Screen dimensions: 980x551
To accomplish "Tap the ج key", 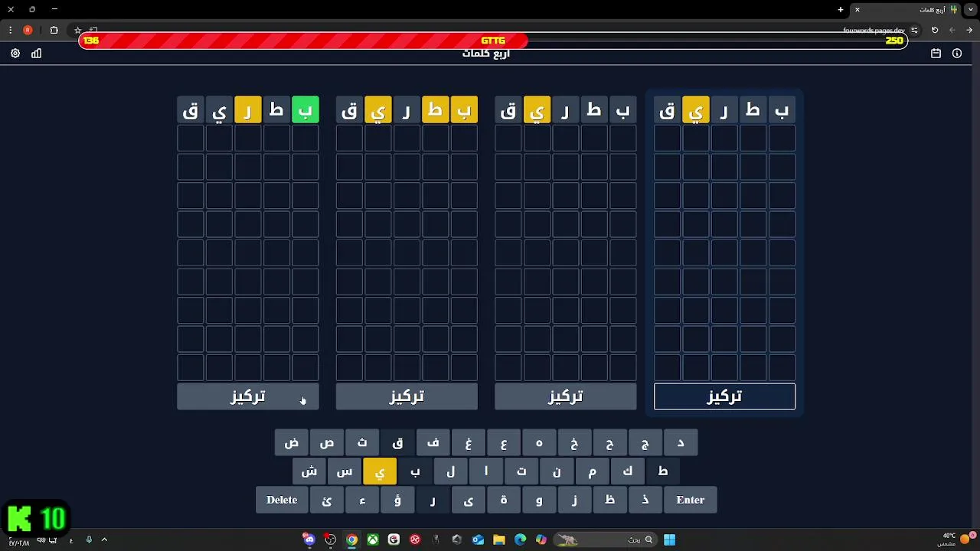I will (645, 443).
